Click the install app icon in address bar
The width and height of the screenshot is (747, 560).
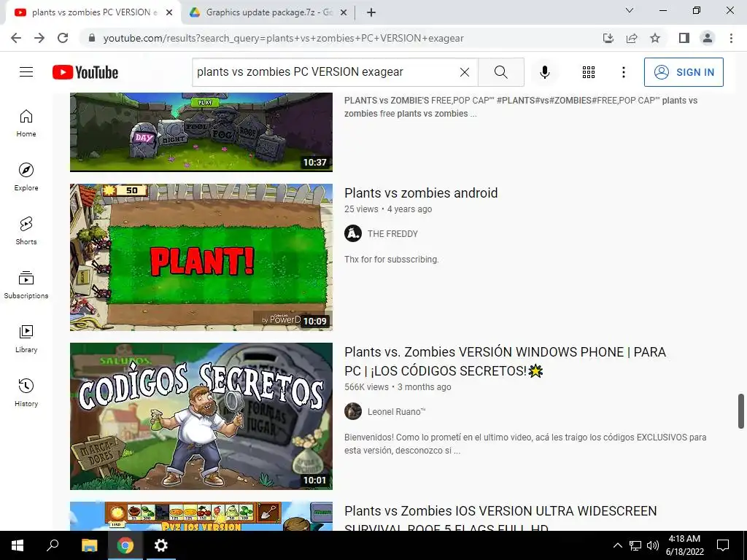[x=608, y=38]
